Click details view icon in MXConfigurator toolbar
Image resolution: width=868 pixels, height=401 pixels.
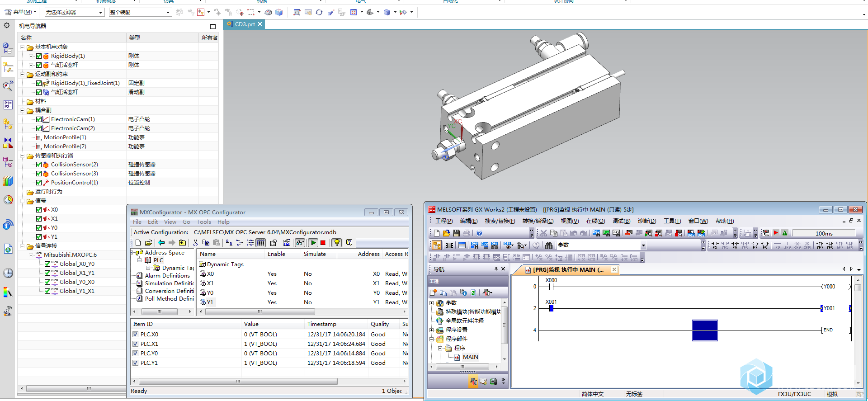tap(261, 243)
